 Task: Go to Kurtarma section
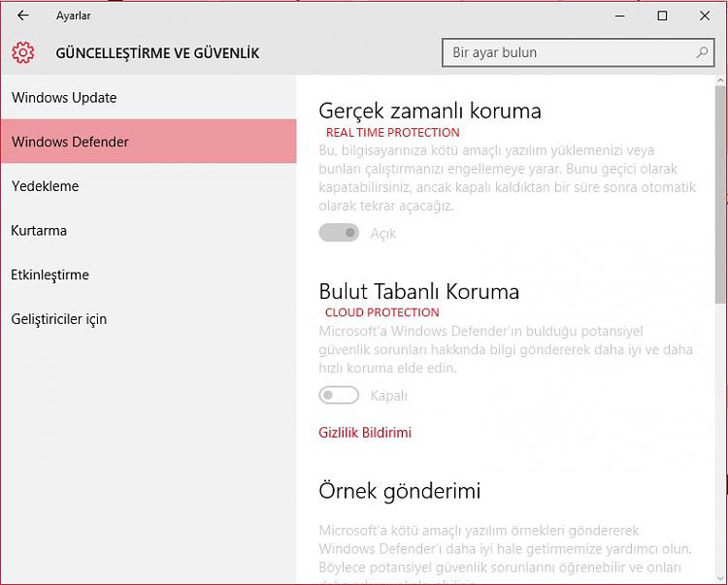point(149,230)
